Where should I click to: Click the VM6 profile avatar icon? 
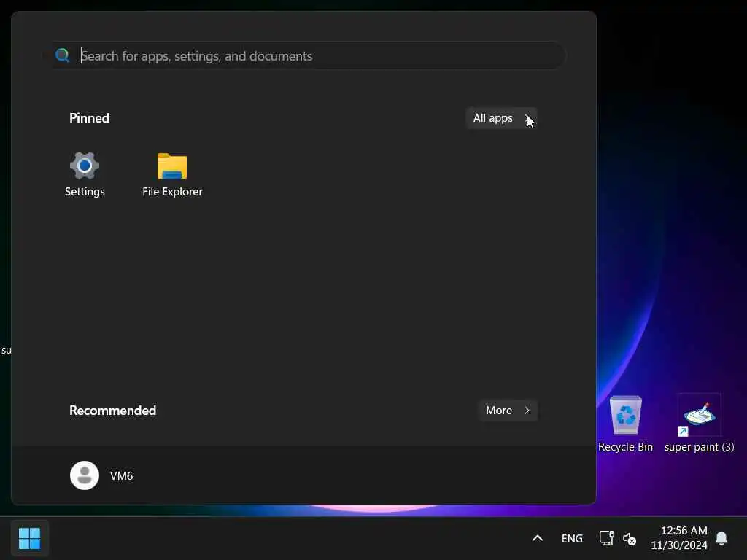coord(85,475)
